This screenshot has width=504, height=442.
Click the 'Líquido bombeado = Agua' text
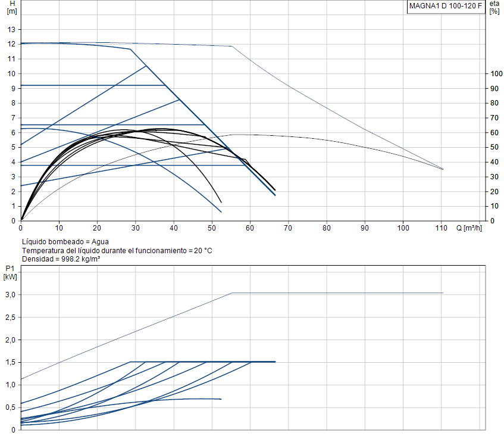coord(65,242)
